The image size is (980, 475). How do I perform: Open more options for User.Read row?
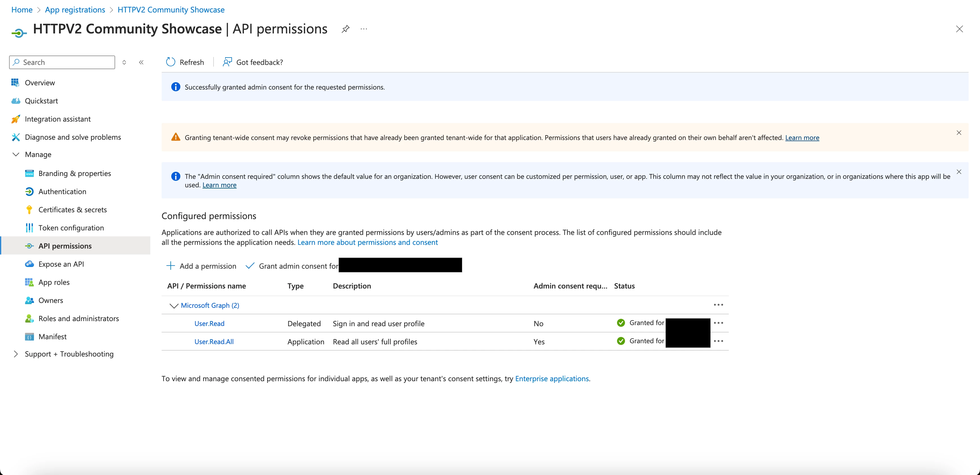pos(718,323)
